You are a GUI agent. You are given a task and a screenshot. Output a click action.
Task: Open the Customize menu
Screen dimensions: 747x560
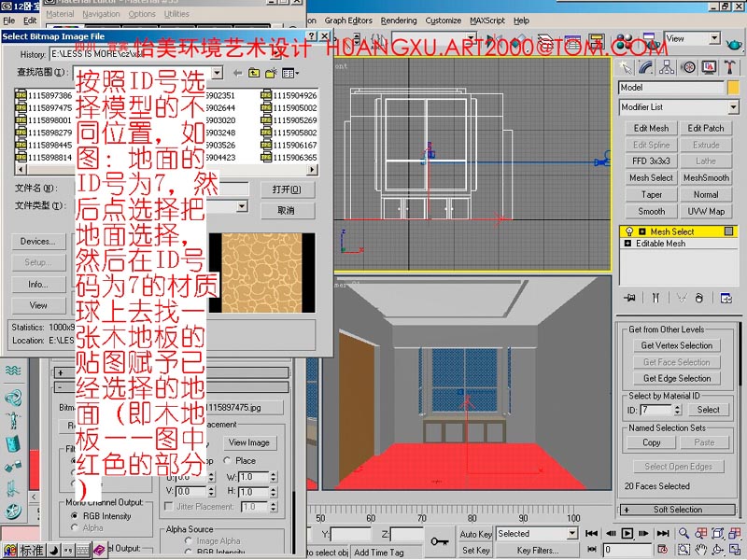point(443,21)
